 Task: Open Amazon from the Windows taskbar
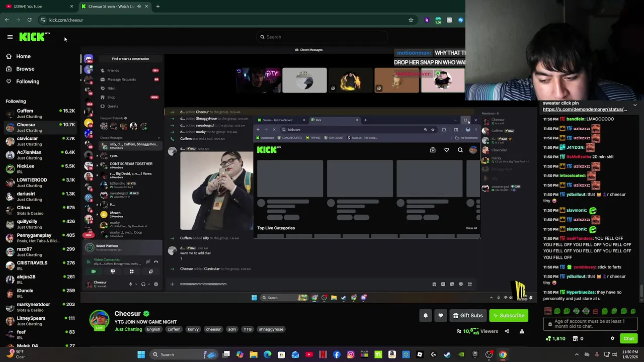[392, 354]
